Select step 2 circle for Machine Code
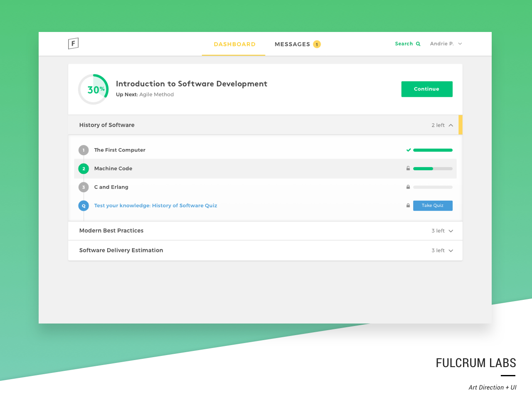Viewport: 532px width, 402px height. tap(84, 169)
